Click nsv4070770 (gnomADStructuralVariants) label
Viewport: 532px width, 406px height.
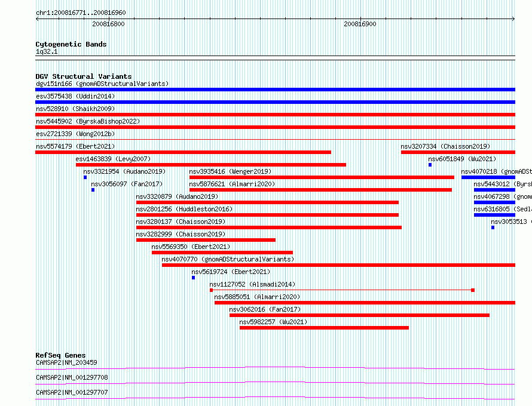click(228, 259)
